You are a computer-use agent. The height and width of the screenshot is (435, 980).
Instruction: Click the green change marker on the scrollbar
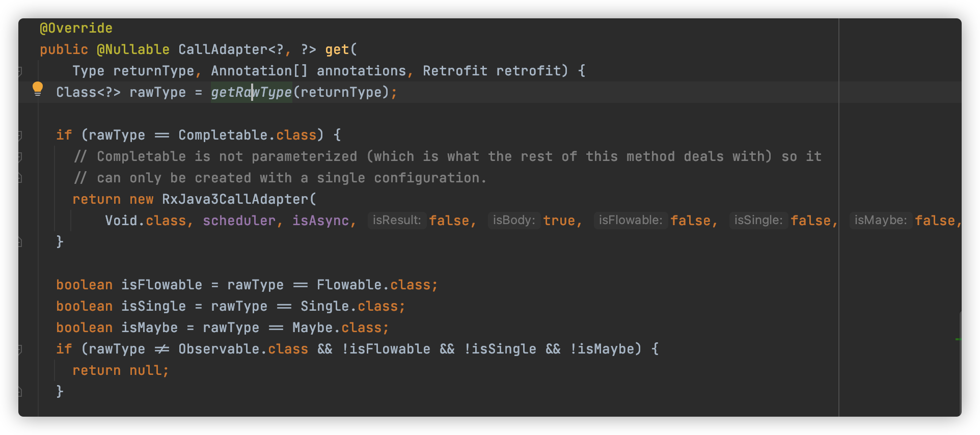click(958, 339)
